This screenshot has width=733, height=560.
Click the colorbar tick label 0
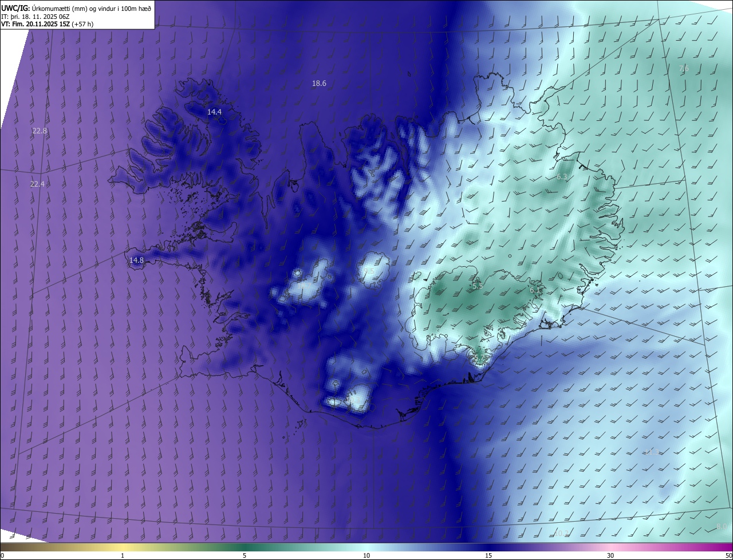pos(2,556)
